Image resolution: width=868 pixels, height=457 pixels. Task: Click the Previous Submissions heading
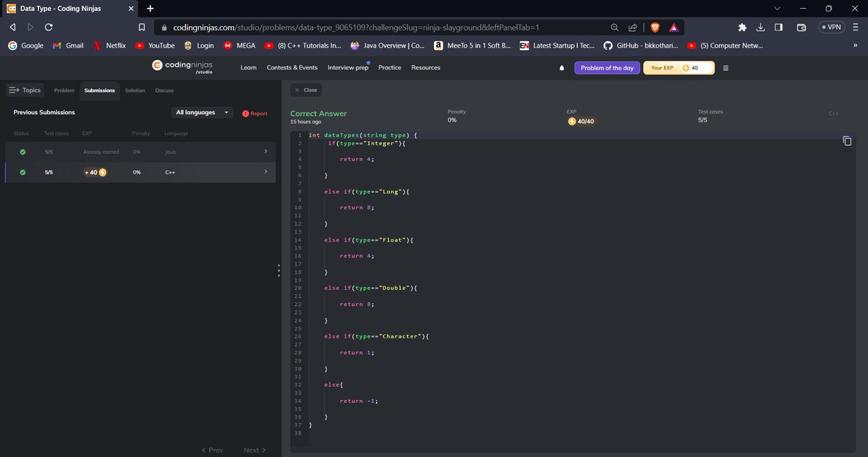(44, 113)
